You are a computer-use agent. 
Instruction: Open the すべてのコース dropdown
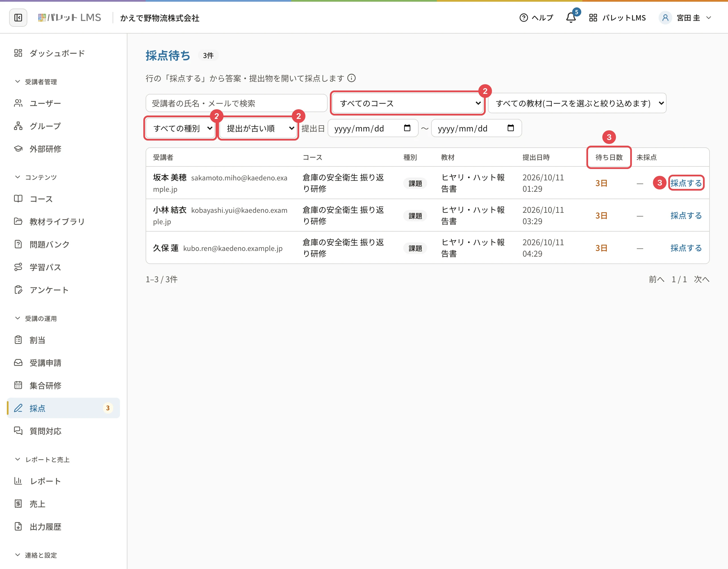coord(408,103)
